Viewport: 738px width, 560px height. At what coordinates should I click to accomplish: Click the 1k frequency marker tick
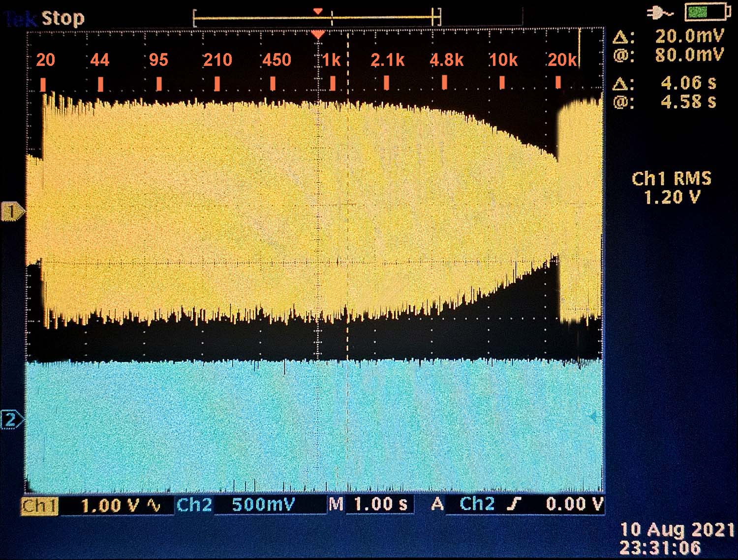click(333, 83)
